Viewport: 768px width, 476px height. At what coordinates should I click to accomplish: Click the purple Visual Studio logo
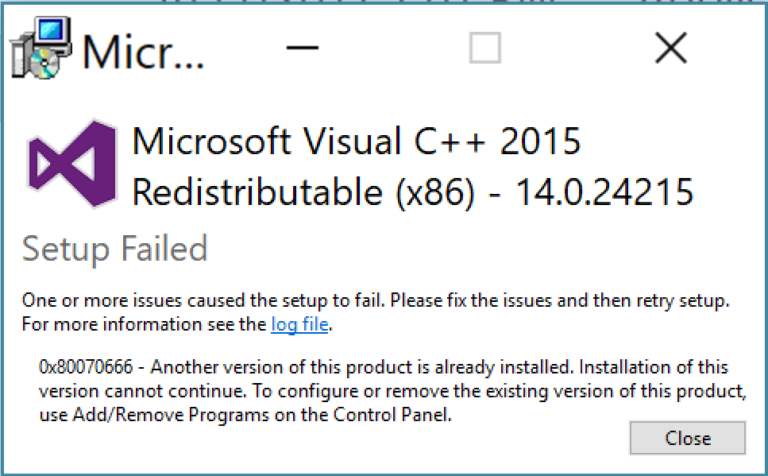[x=72, y=163]
